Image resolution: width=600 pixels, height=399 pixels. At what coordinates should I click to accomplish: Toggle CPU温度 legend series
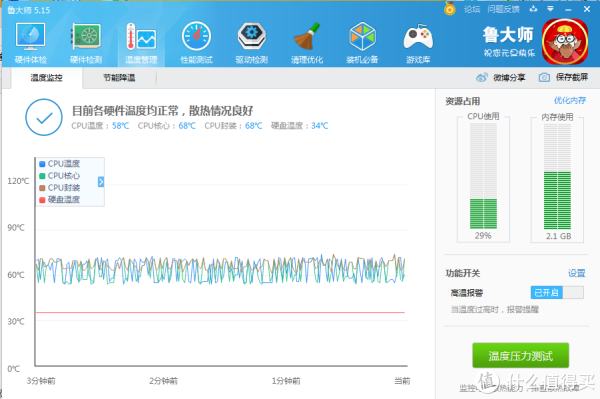click(60, 164)
